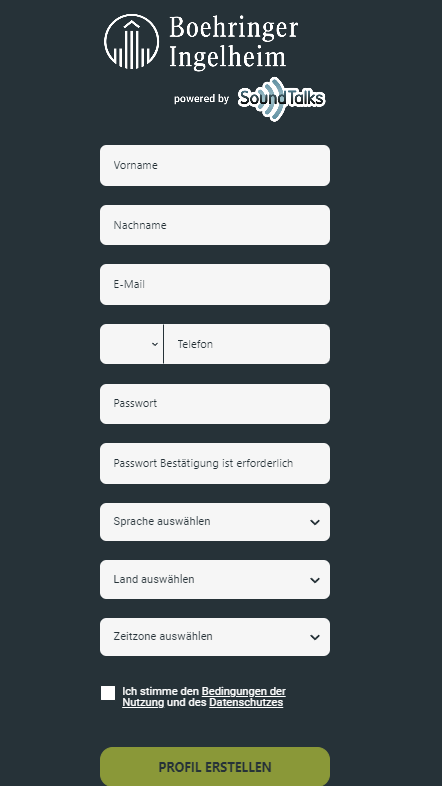Open the Zeitzone auswählen dropdown

point(215,637)
